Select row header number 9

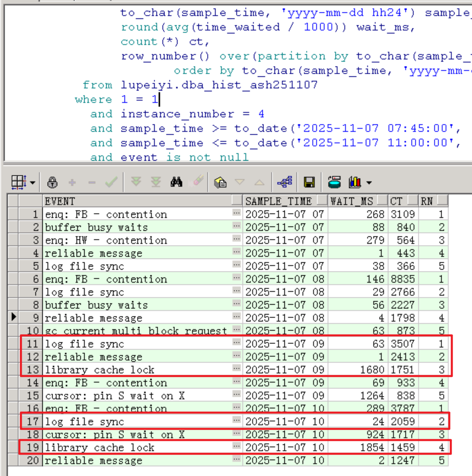pos(30,318)
